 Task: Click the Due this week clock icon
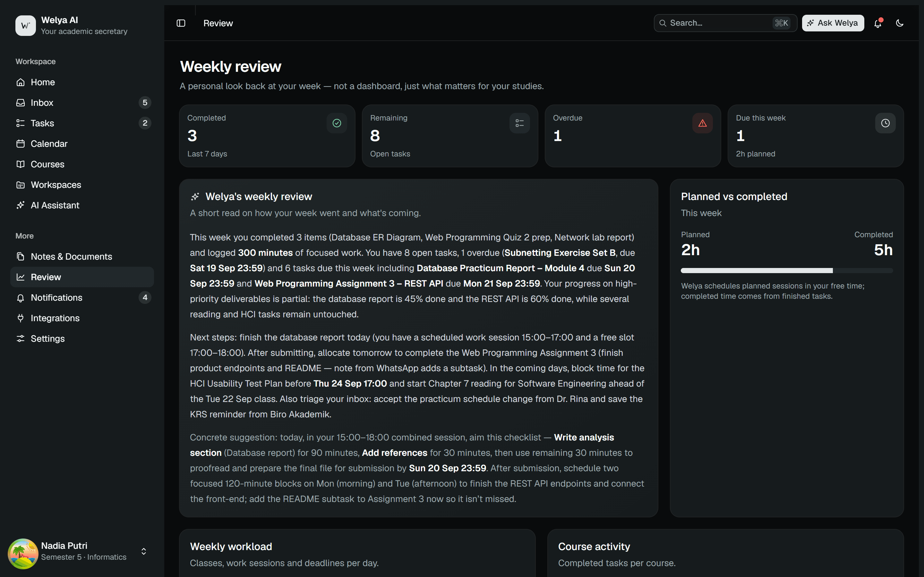(886, 123)
